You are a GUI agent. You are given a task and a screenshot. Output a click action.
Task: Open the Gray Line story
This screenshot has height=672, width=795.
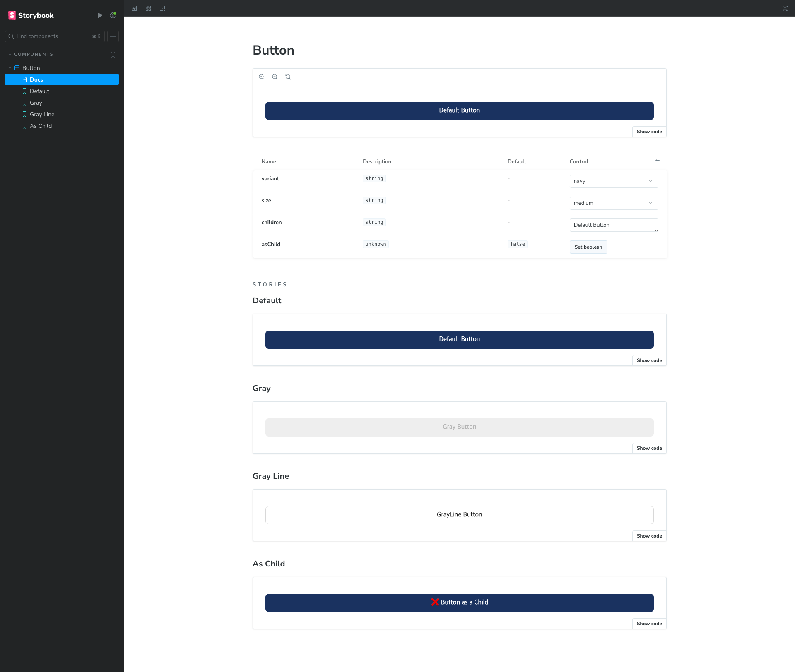pos(42,114)
